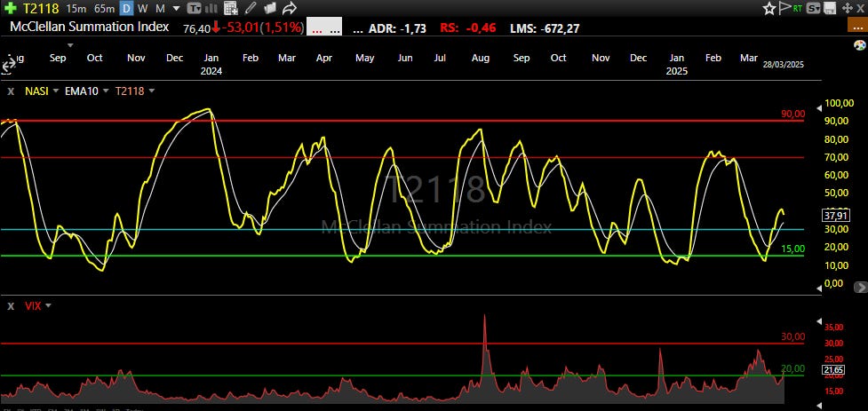Remove the NASI pane via x
This screenshot has height=411, width=868.
[10, 91]
